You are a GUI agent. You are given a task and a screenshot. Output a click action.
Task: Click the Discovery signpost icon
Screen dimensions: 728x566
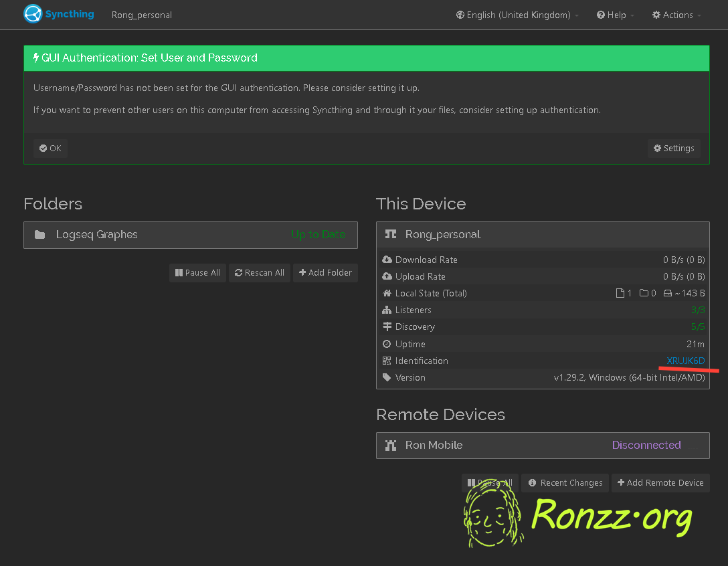[387, 326]
